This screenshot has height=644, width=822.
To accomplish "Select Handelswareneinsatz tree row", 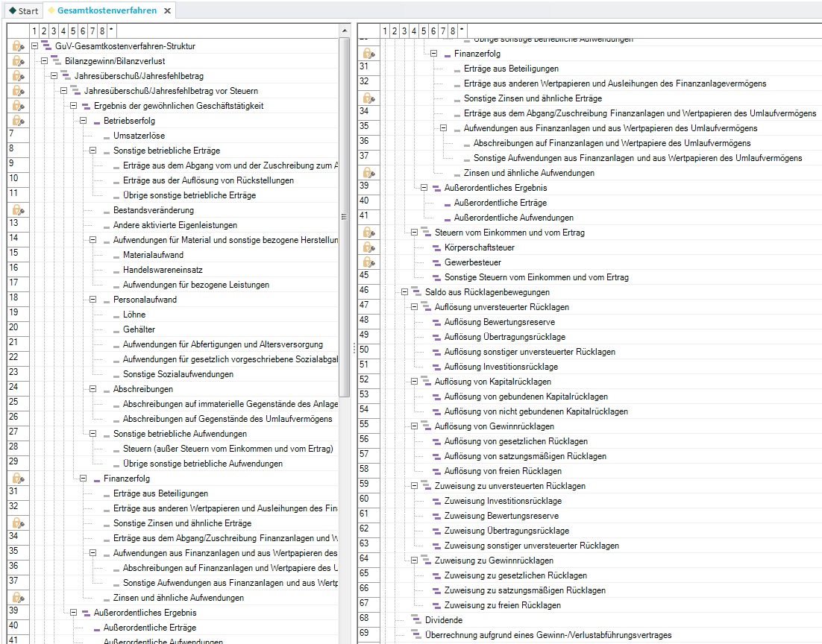I will pos(163,270).
